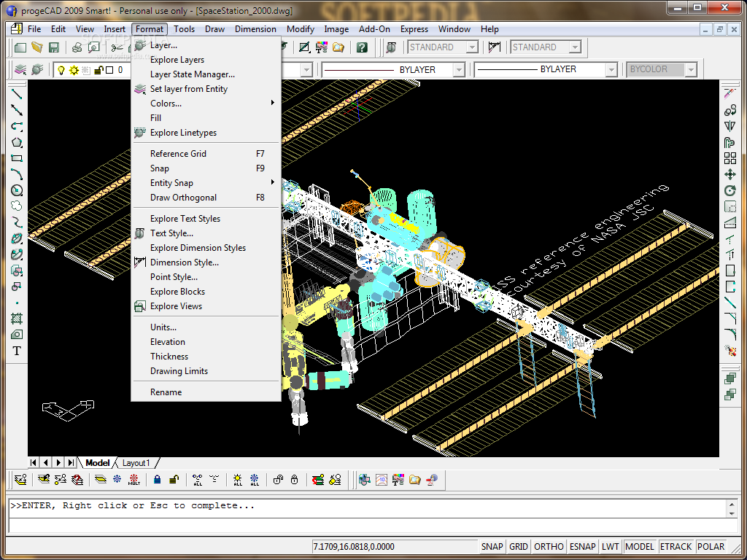Select the Line drawing tool
This screenshot has width=747, height=560.
pos(17,94)
